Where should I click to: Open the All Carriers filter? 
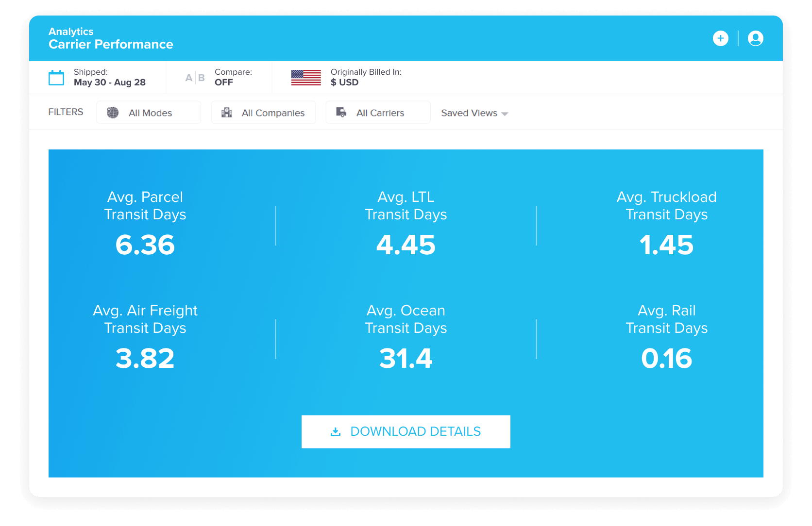[x=378, y=113]
